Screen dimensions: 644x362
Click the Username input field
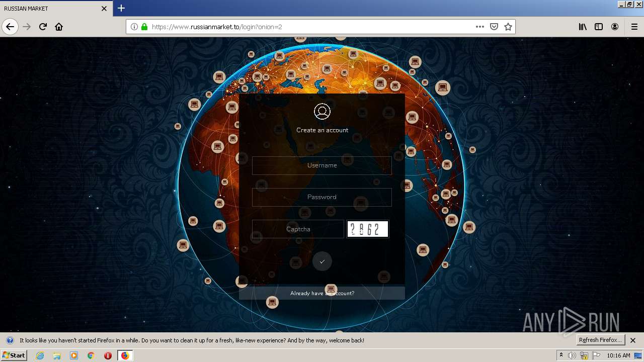pos(322,165)
